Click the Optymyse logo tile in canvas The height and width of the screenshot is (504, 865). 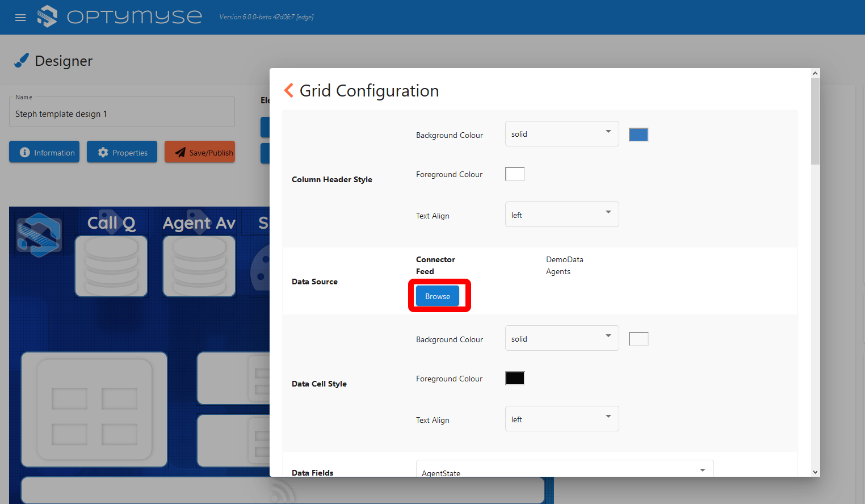click(x=39, y=235)
